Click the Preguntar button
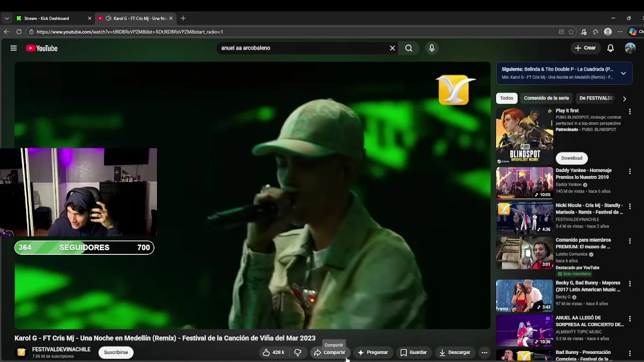This screenshot has height=362, width=644. [x=372, y=352]
